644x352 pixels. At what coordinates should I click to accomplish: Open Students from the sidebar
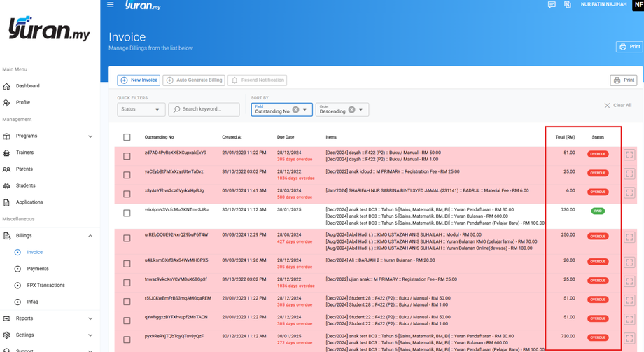pos(26,185)
